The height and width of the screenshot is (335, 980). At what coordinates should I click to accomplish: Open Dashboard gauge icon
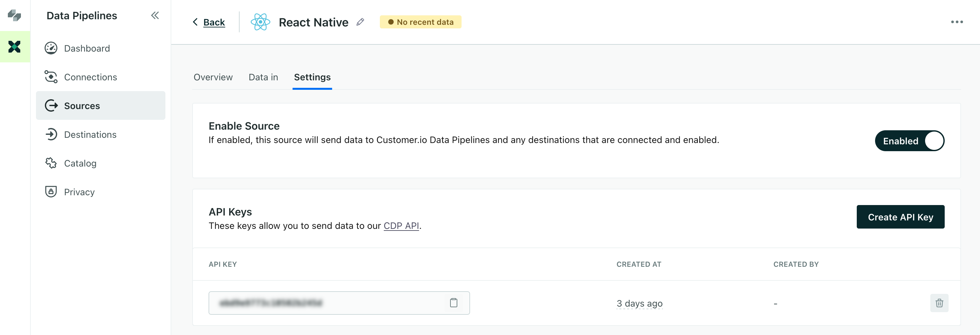tap(51, 48)
